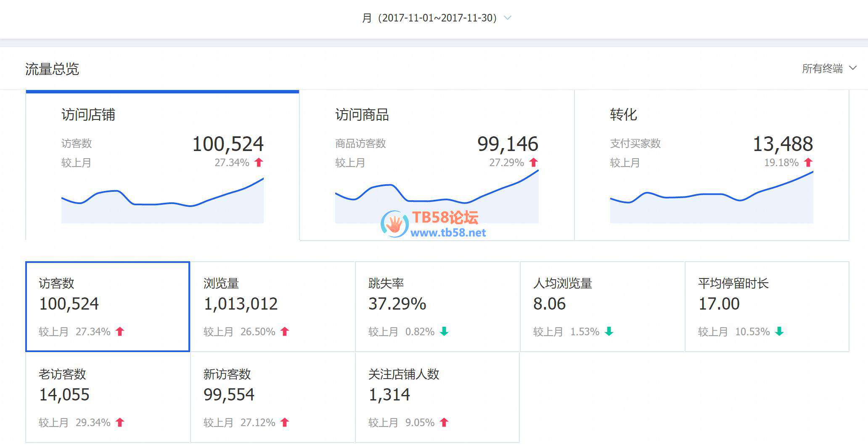Click red up arrow next to 浏览量 26.50%

click(x=285, y=331)
